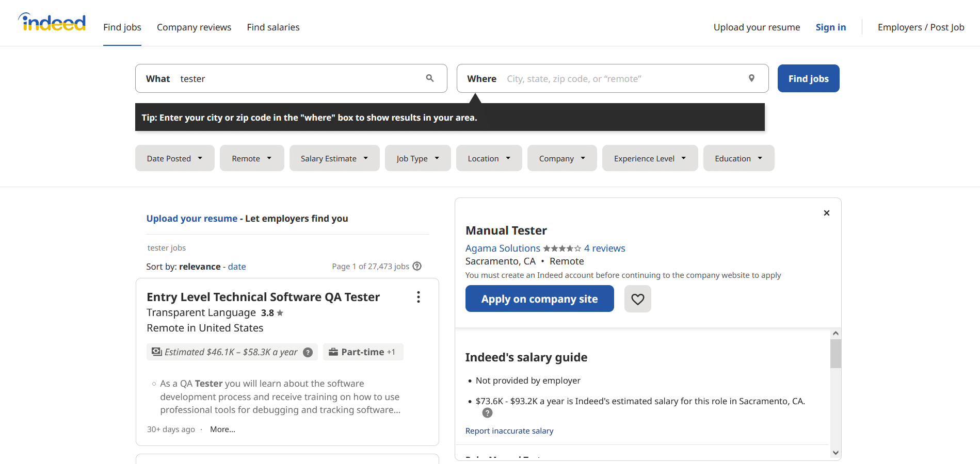Click "Remote in United States" text
The height and width of the screenshot is (464, 980).
tap(205, 328)
